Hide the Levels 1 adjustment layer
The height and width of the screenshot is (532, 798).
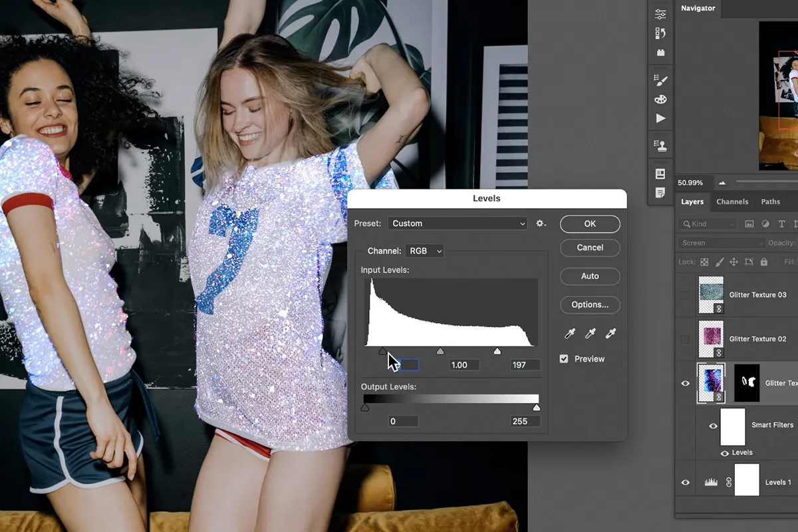686,481
